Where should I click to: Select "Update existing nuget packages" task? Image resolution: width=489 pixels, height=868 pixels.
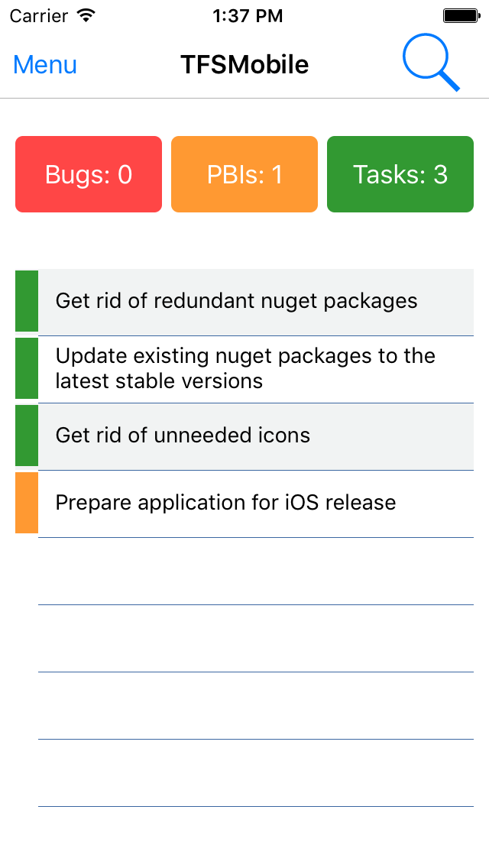tap(255, 368)
